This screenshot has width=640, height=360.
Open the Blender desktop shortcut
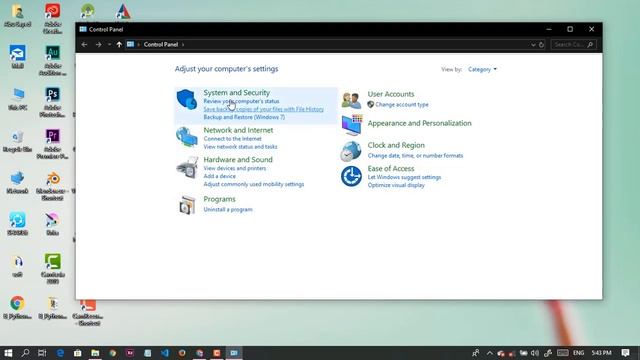tap(53, 186)
